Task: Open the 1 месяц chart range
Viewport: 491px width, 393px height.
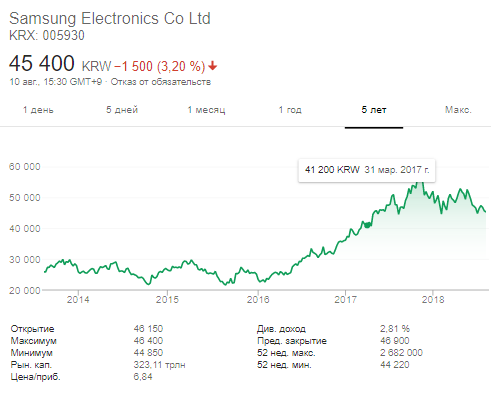Action: pyautogui.click(x=206, y=110)
